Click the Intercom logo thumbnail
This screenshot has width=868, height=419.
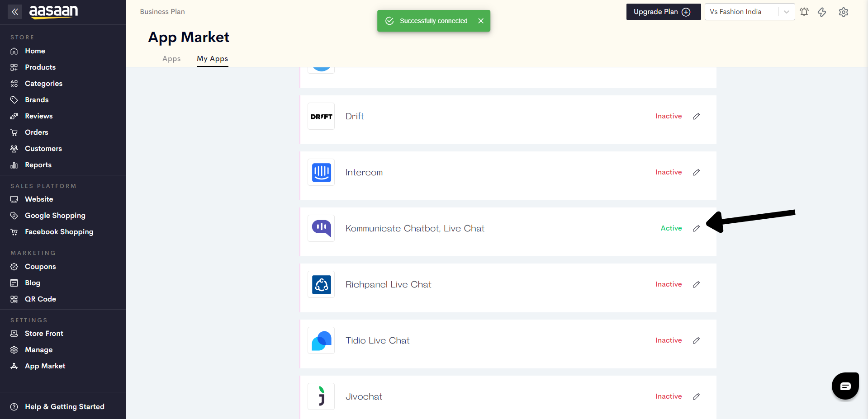pyautogui.click(x=321, y=172)
